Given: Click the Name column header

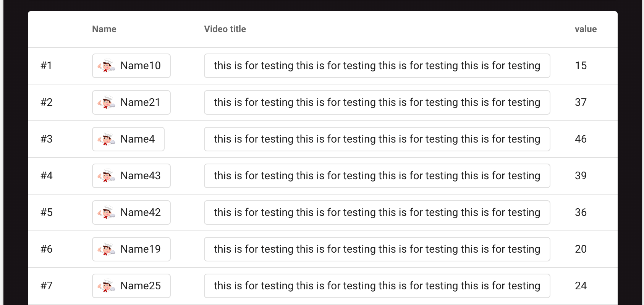Looking at the screenshot, I should tap(104, 29).
